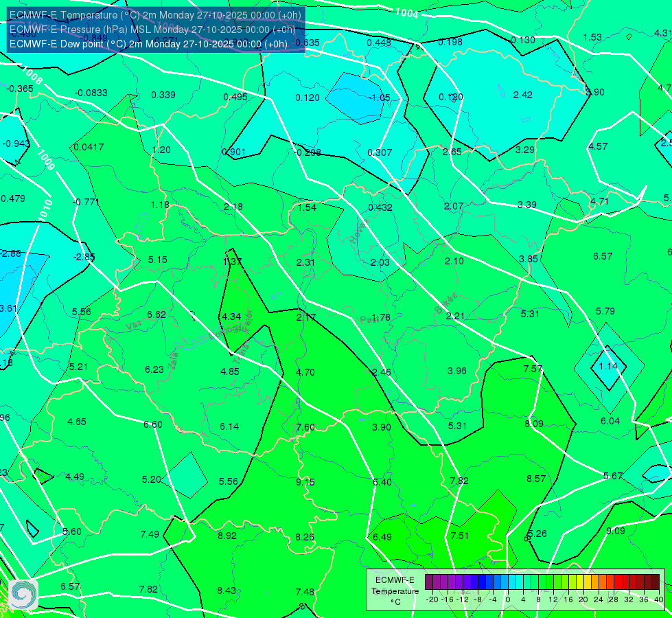Click the 0.901 temperature value
672x618 pixels.
[233, 152]
